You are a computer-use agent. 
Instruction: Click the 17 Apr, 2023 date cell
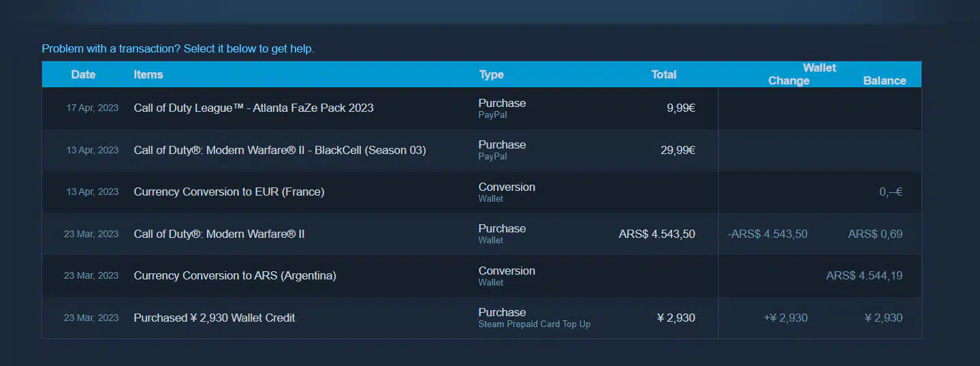click(x=92, y=108)
